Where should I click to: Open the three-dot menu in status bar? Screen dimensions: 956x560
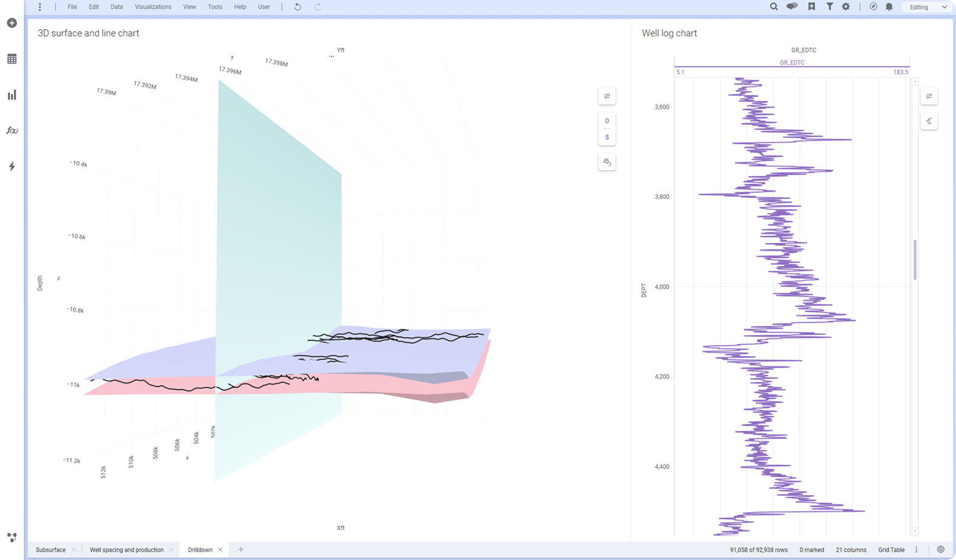tap(916, 550)
